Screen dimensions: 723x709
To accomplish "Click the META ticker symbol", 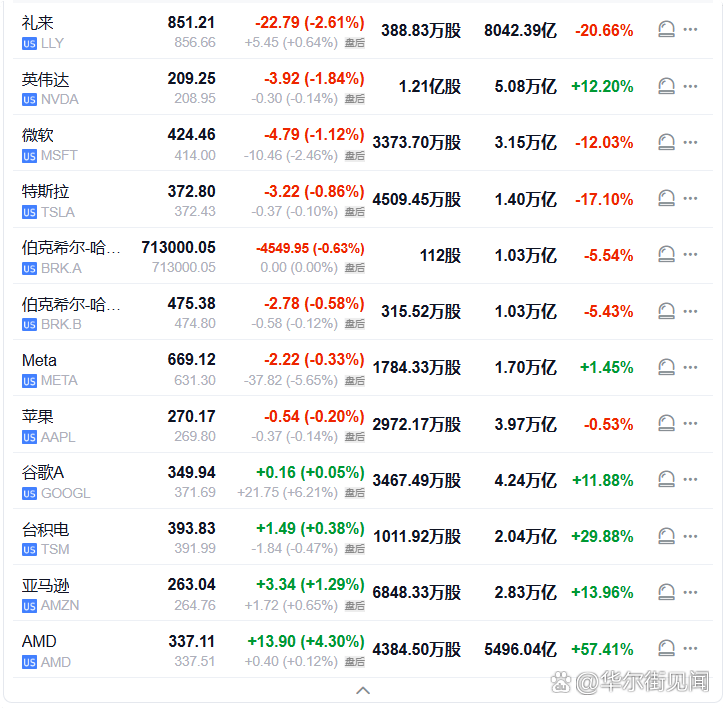I will pyautogui.click(x=59, y=380).
